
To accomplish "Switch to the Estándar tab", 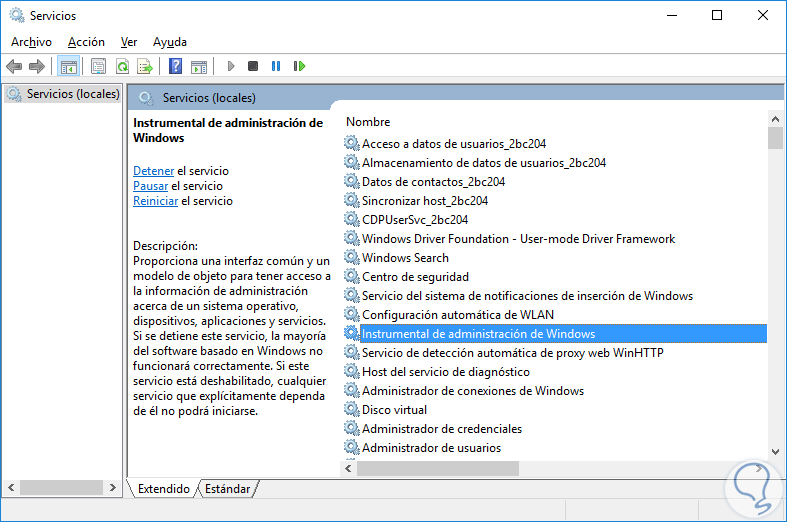I will coord(227,489).
